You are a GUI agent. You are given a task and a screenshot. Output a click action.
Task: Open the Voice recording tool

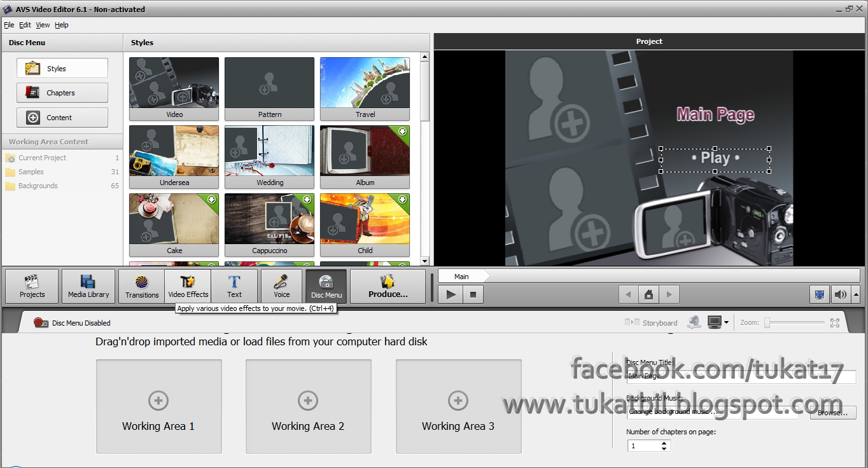click(x=281, y=286)
